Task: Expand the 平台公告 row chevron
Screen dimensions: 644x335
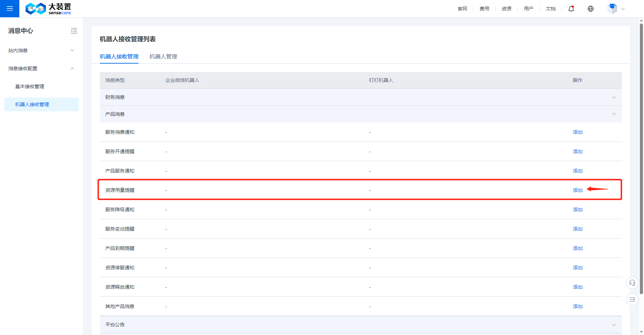Action: pos(614,325)
